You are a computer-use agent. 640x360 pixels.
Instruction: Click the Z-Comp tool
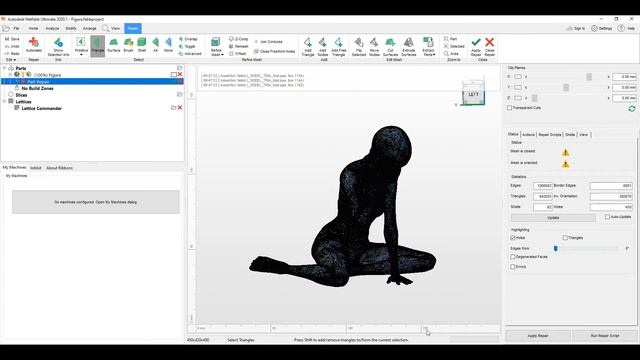click(238, 39)
